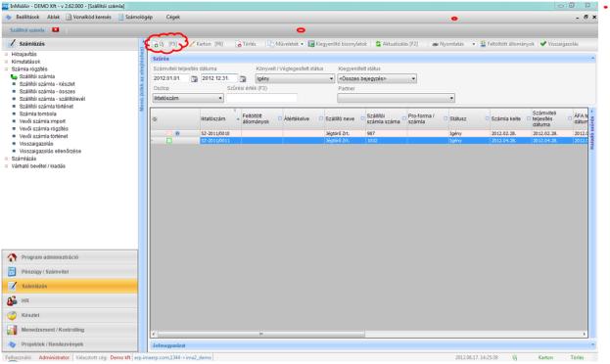Toggle checkbox in Szállító neve column header
Viewport: 610px width, 364px height.
point(362,118)
